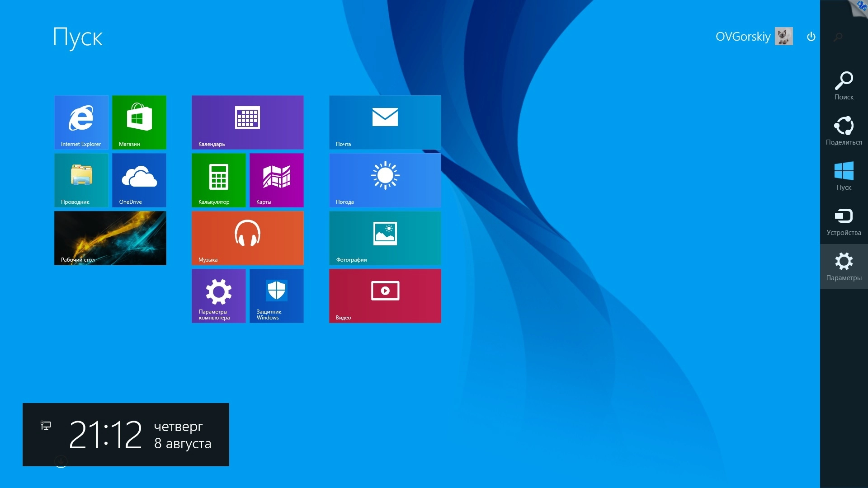Open the Карты maps tile

(276, 180)
